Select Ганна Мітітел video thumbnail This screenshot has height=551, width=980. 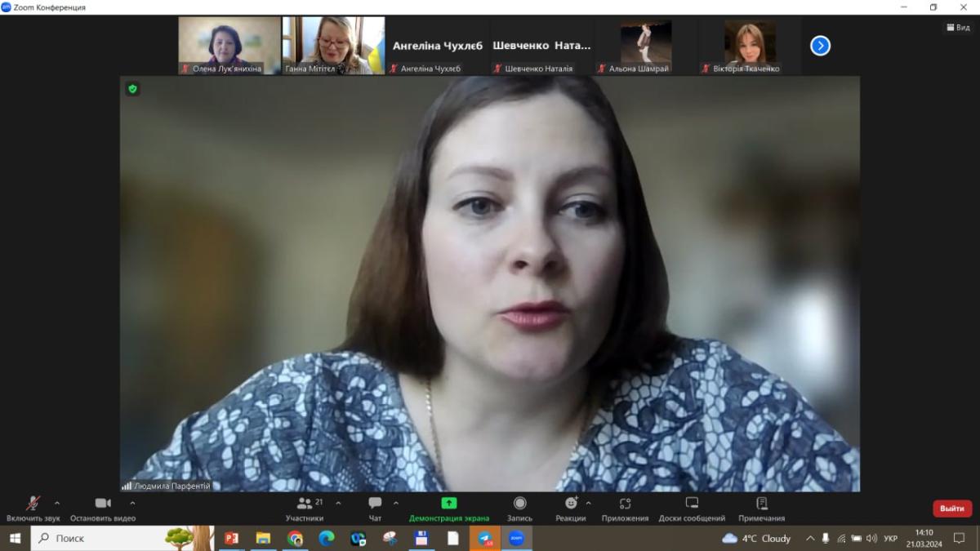click(x=333, y=46)
